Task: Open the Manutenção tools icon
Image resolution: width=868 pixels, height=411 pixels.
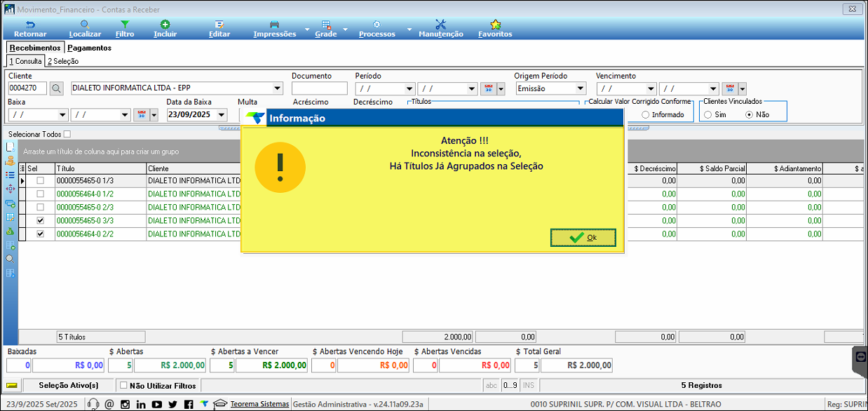Action: point(440,25)
